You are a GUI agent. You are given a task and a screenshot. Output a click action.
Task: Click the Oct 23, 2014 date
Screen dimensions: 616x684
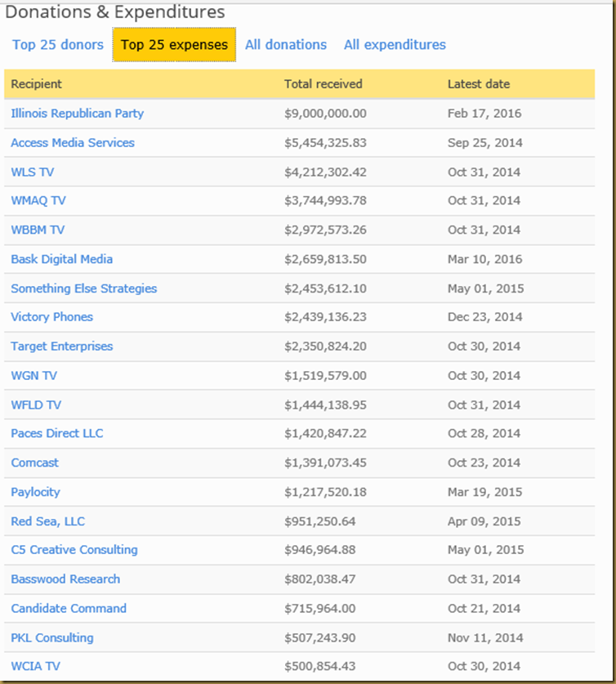point(484,463)
